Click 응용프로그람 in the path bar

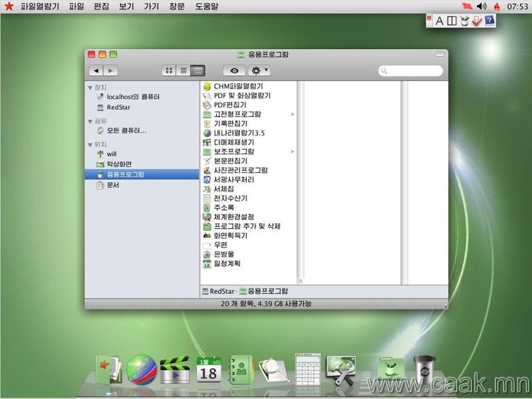click(x=264, y=291)
